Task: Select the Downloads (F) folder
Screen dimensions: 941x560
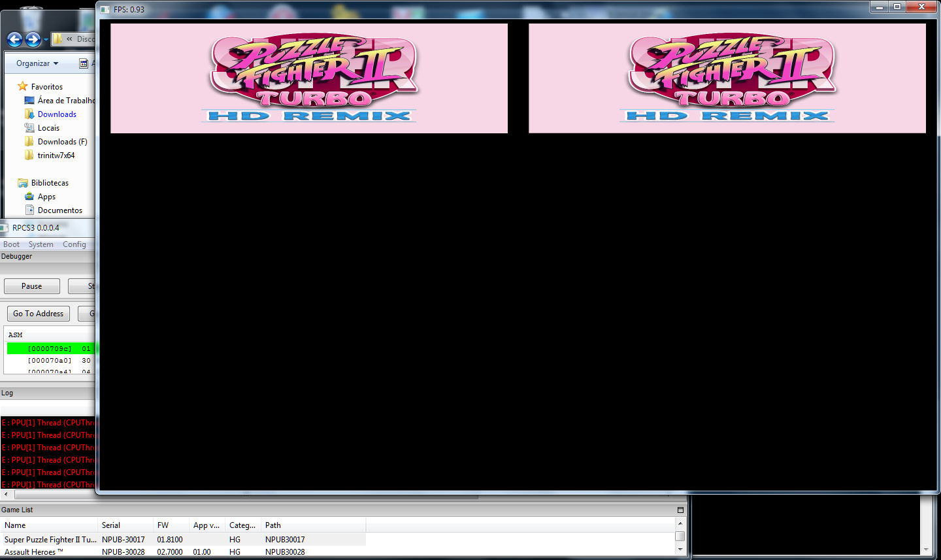Action: [62, 142]
